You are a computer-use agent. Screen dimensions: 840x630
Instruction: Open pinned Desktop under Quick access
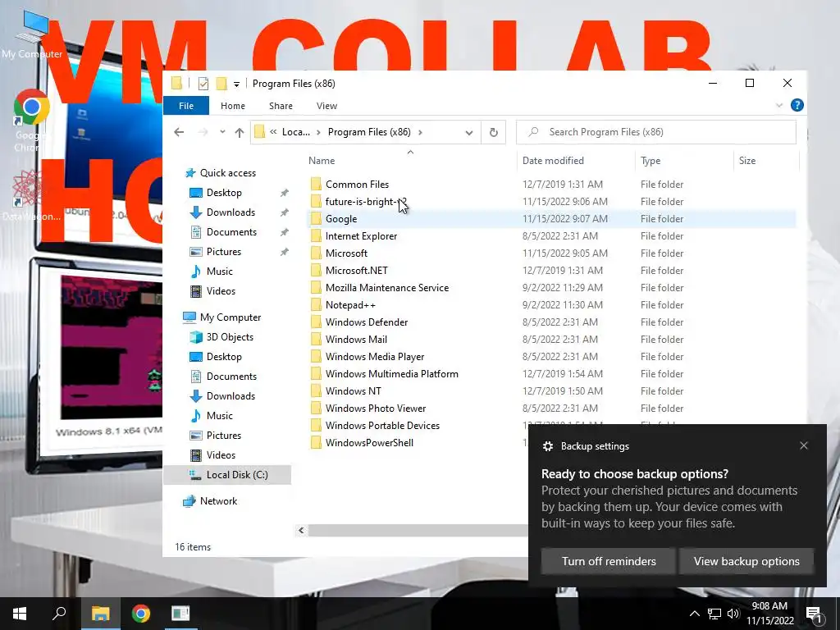(224, 193)
